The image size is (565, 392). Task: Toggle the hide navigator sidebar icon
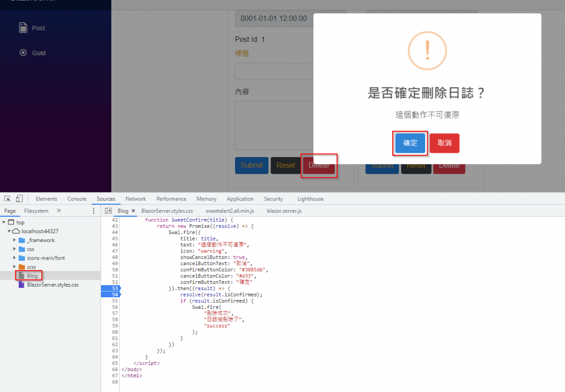[x=108, y=211]
